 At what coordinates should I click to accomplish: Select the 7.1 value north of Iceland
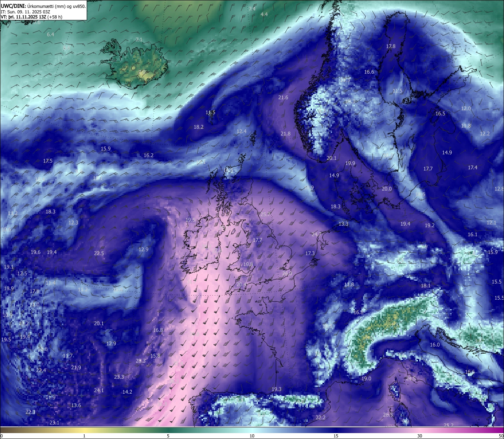click(x=139, y=40)
